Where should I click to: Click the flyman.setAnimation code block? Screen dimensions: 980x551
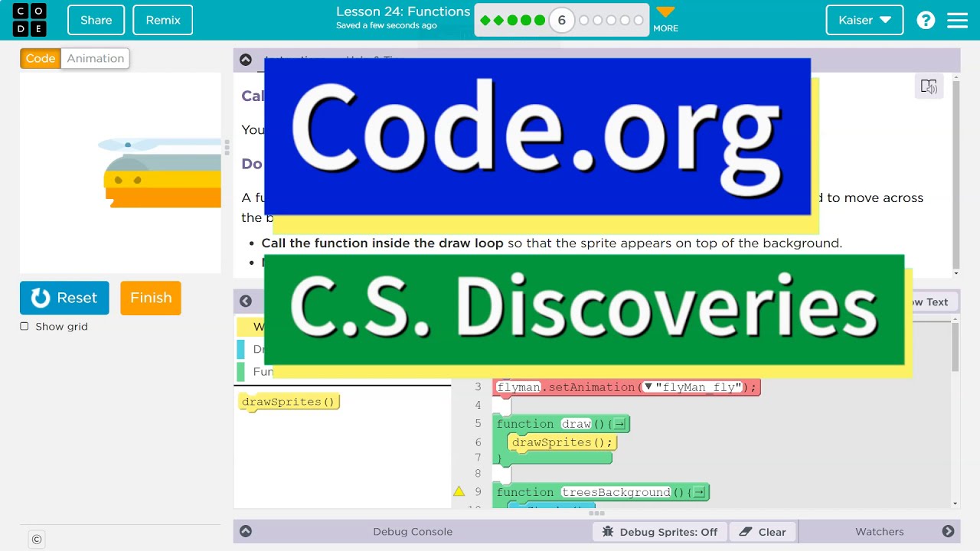click(626, 387)
